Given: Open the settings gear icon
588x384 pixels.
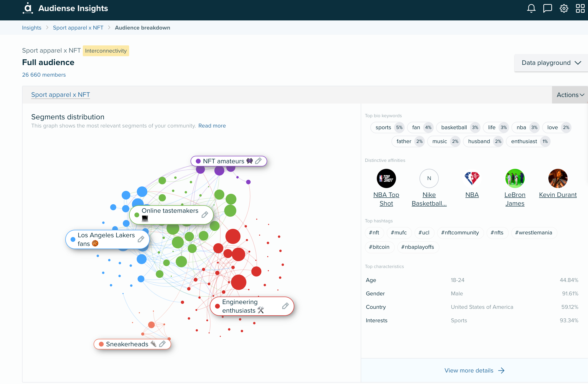Looking at the screenshot, I should (x=564, y=8).
